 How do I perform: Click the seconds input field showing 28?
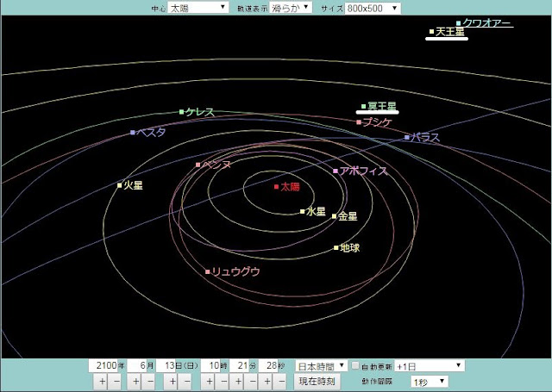(268, 365)
